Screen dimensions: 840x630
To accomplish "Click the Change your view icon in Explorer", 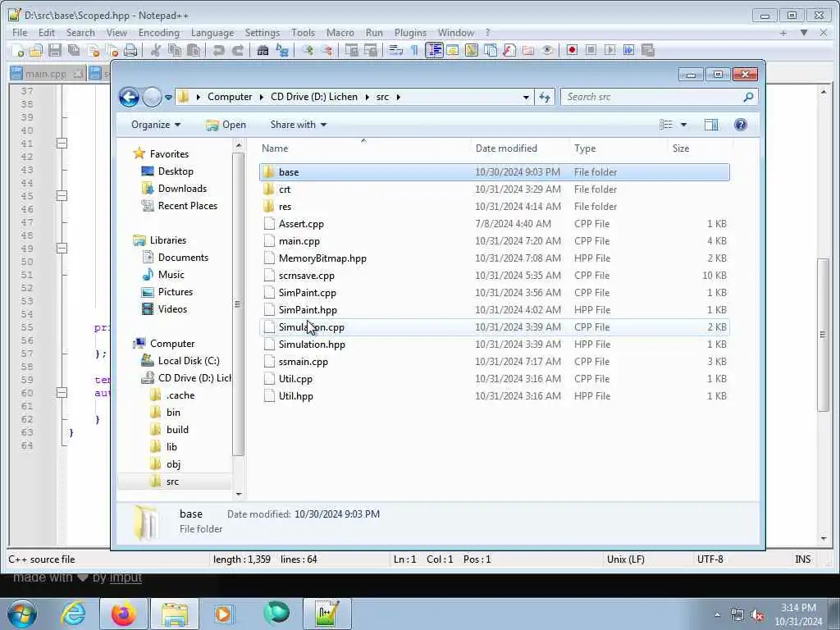I will pos(666,125).
